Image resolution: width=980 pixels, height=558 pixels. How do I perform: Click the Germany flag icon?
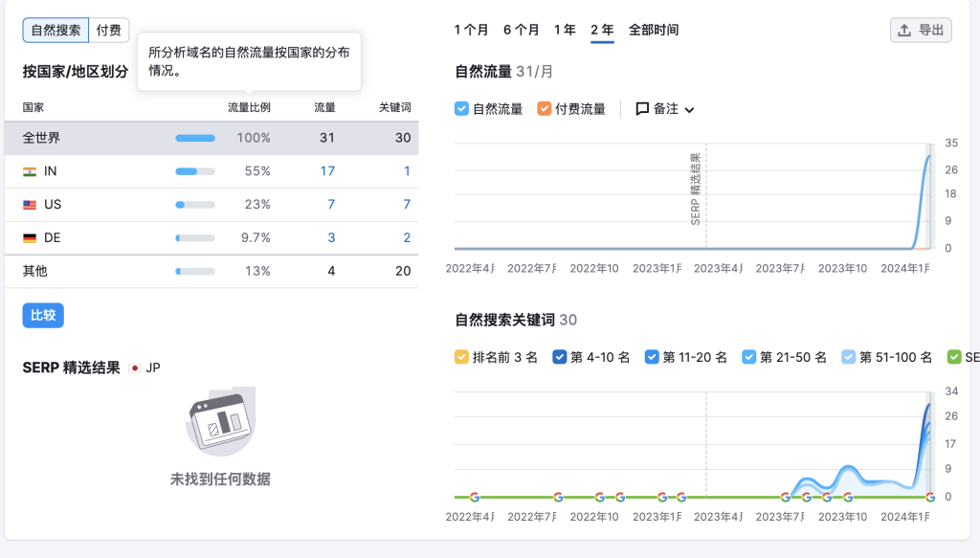point(30,238)
